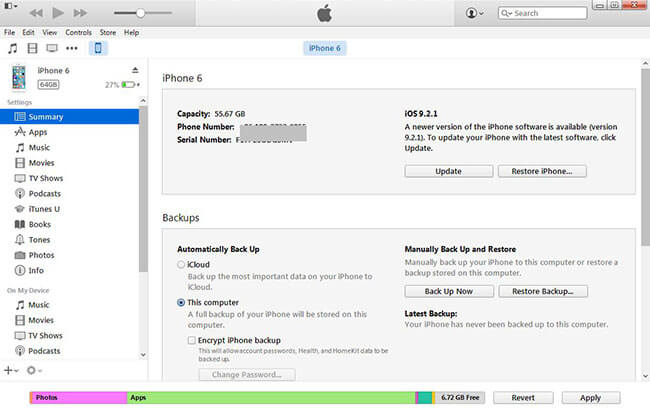Open the account user dropdown
Screen dimensions: 650x414
click(475, 13)
